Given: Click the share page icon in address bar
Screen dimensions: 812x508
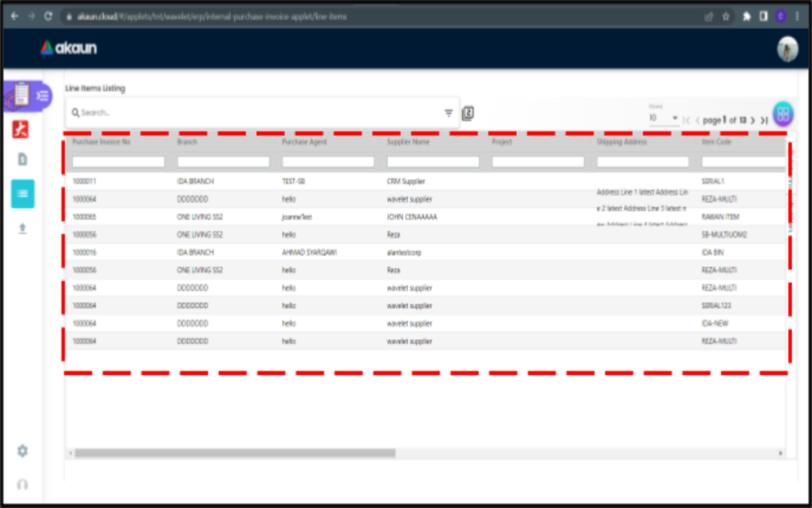Looking at the screenshot, I should pos(709,17).
